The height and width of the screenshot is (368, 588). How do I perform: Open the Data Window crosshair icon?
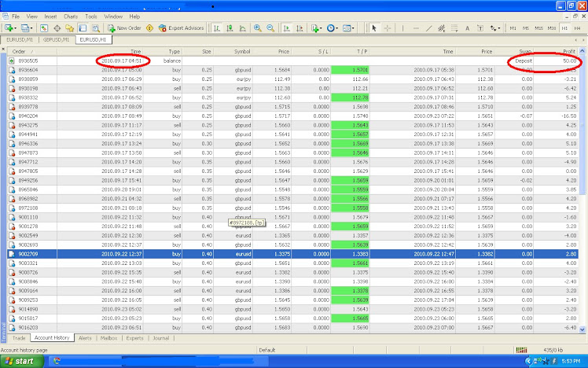click(x=57, y=28)
